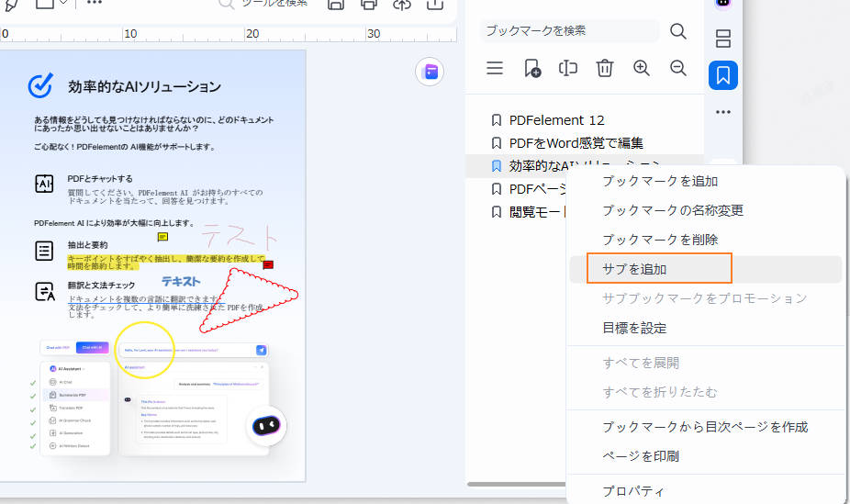The width and height of the screenshot is (850, 504).
Task: Click the bookmark panel horizontal scrollbar
Action: pos(516,484)
